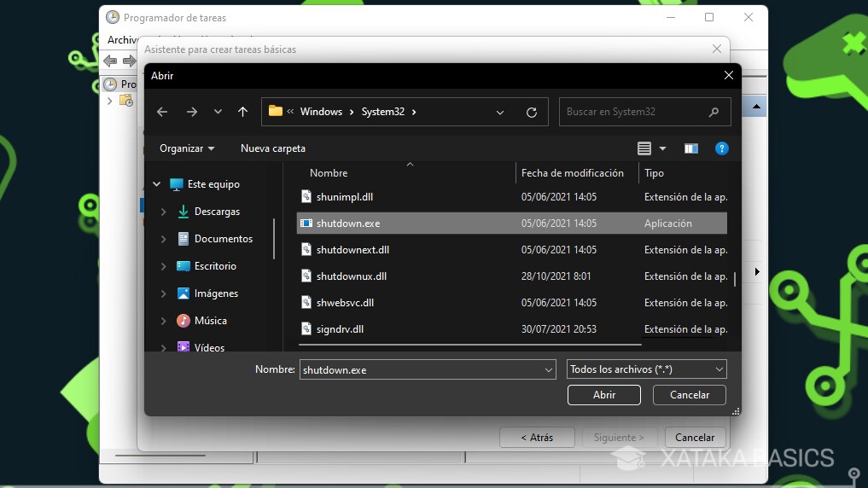Toggle the preview pane icon
Image resolution: width=868 pixels, height=488 pixels.
pos(691,148)
